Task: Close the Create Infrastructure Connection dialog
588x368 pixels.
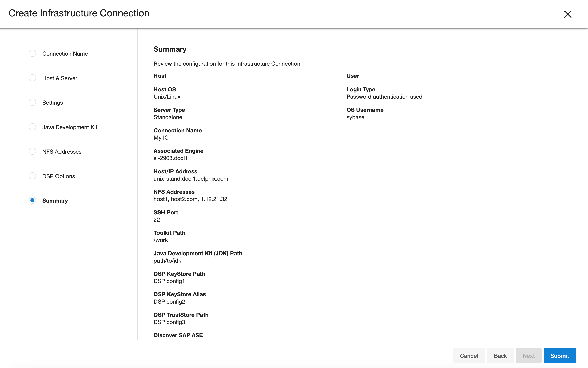Action: pyautogui.click(x=567, y=14)
